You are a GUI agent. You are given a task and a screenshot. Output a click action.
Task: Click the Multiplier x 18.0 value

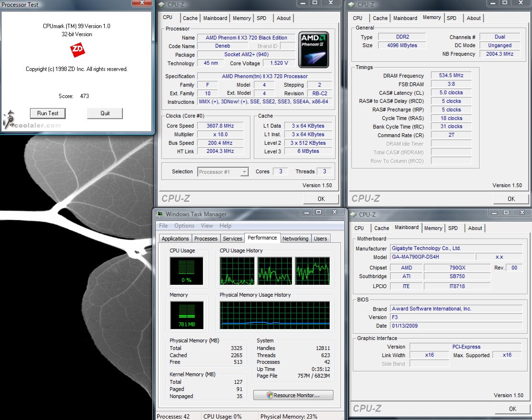tap(220, 134)
